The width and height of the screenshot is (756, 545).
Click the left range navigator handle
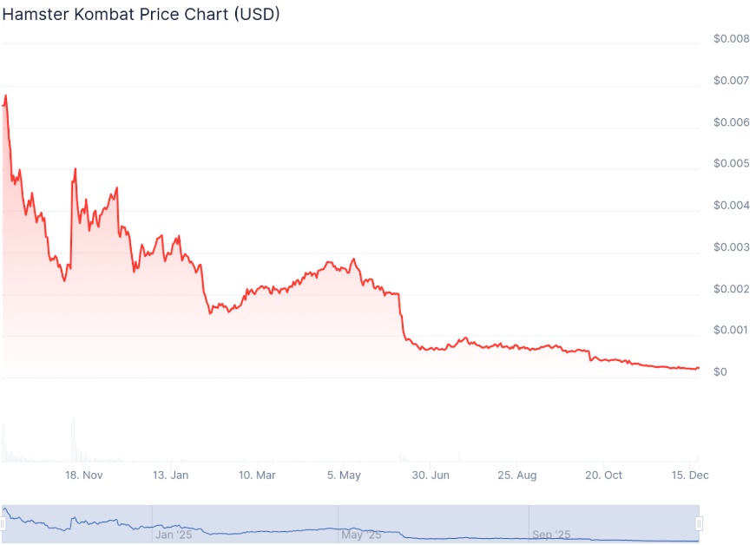tap(3, 523)
